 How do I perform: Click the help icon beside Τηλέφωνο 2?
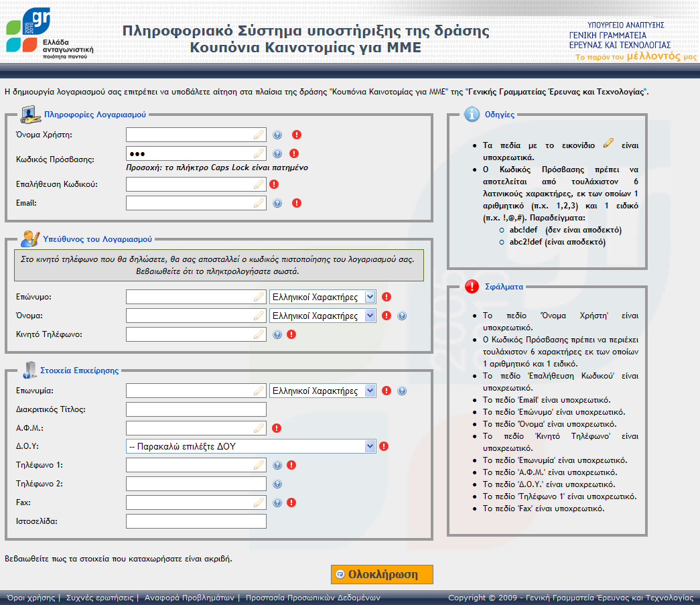(x=277, y=484)
